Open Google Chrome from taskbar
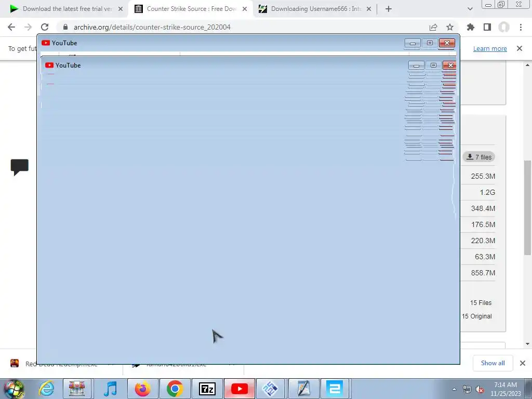Image resolution: width=532 pixels, height=399 pixels. 175,389
